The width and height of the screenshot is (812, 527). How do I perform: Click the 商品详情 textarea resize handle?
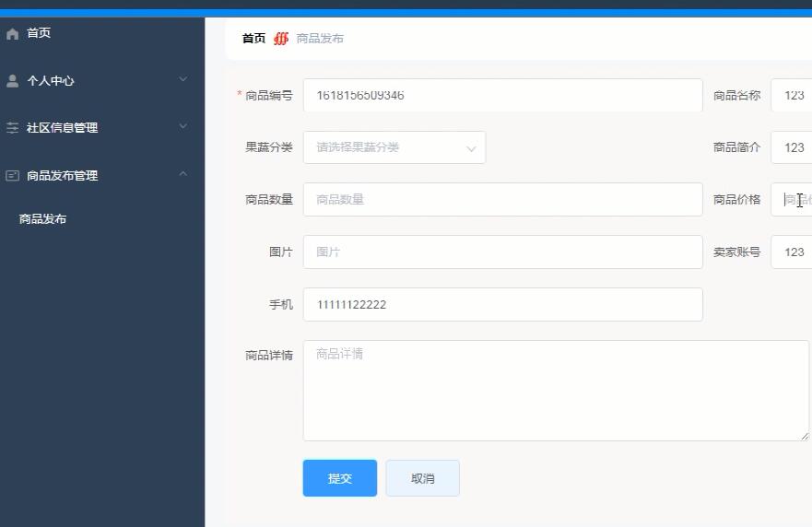tap(805, 437)
